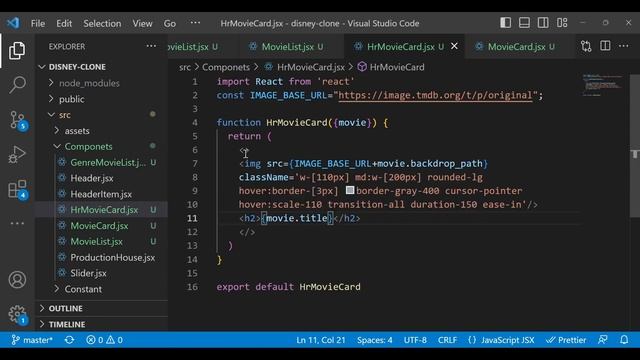This screenshot has height=360, width=640.
Task: Click the border-gray-400 color swatch
Action: coord(350,190)
